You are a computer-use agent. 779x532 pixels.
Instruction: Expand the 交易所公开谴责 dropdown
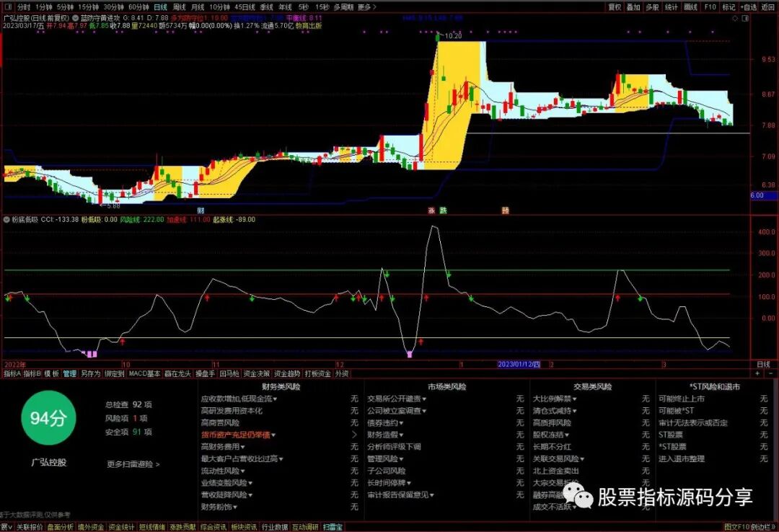pos(424,399)
